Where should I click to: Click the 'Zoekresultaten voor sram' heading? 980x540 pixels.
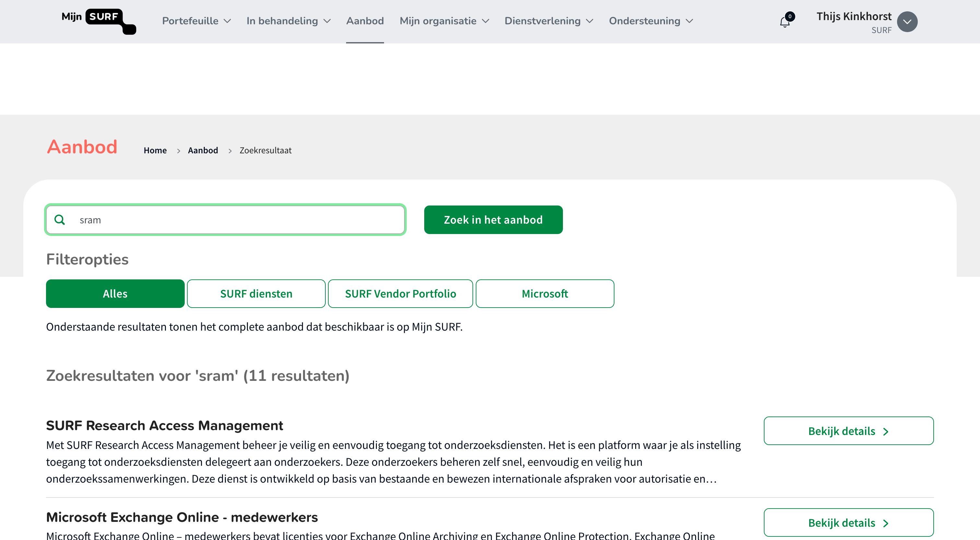(198, 376)
